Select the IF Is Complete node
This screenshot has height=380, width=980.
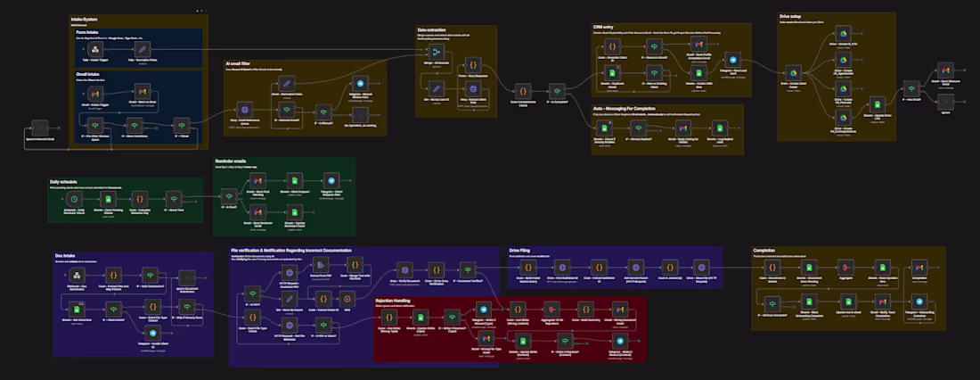tap(558, 91)
